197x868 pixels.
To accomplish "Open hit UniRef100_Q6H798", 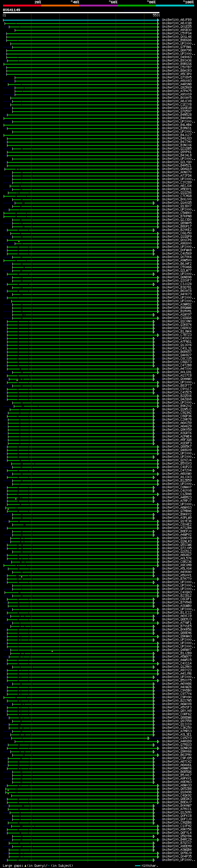I will pyautogui.click(x=176, y=50).
